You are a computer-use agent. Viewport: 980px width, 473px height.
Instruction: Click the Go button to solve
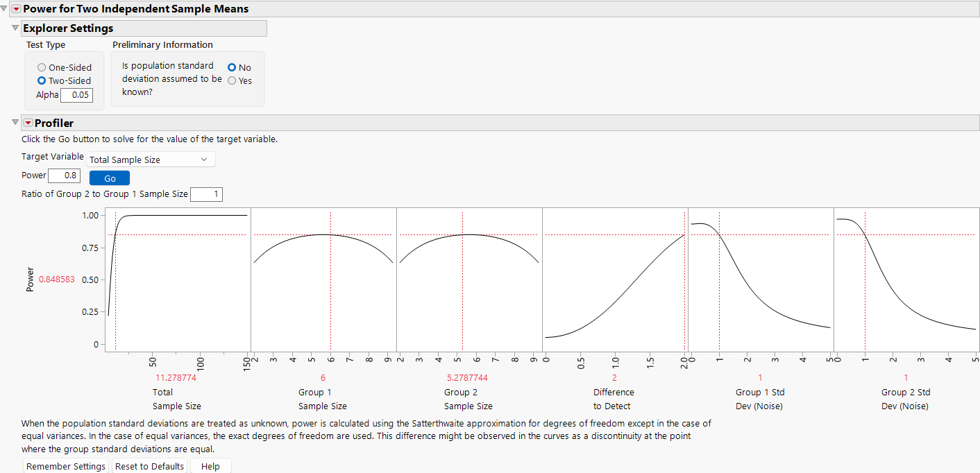(109, 178)
